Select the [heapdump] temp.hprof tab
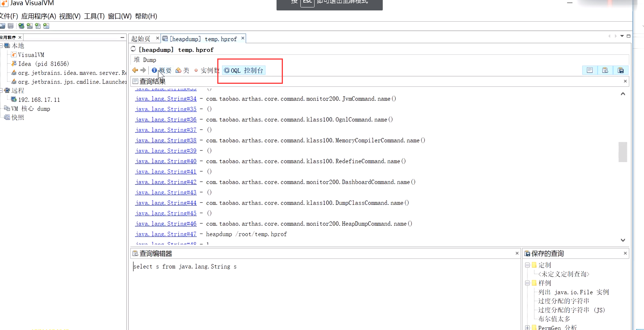This screenshot has width=644, height=330. (203, 39)
